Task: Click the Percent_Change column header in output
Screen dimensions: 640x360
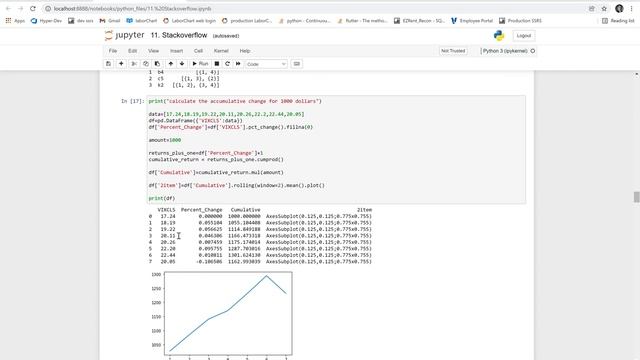Action: tap(202, 210)
